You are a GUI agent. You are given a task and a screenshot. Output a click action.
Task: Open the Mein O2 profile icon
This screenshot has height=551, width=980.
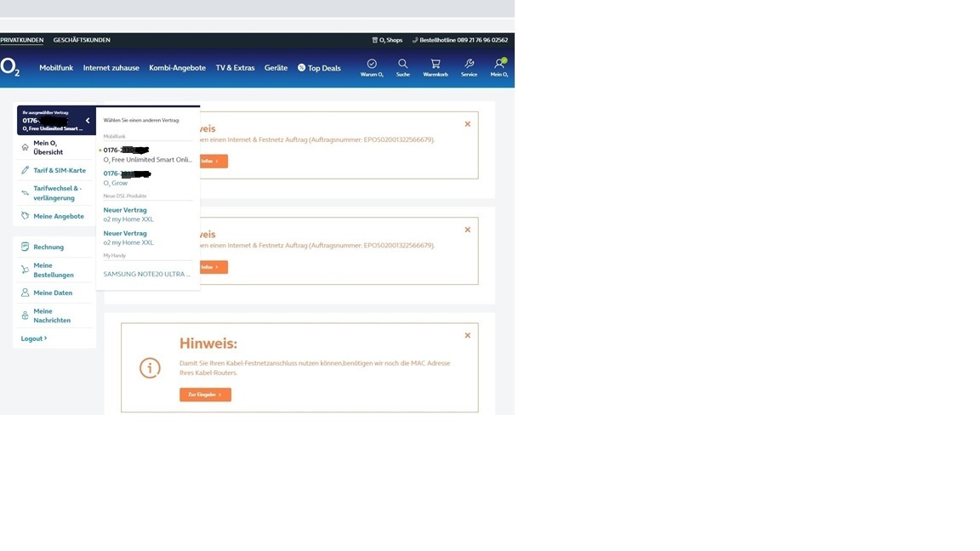click(x=499, y=64)
